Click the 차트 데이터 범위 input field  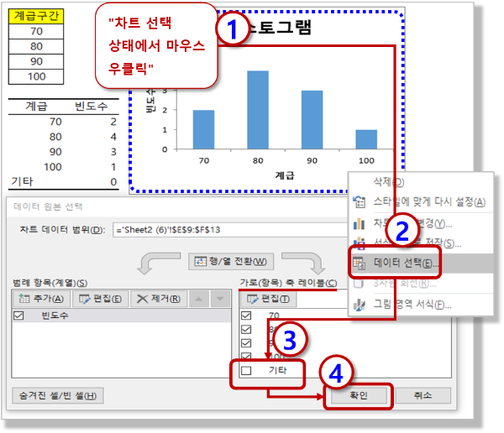[231, 230]
